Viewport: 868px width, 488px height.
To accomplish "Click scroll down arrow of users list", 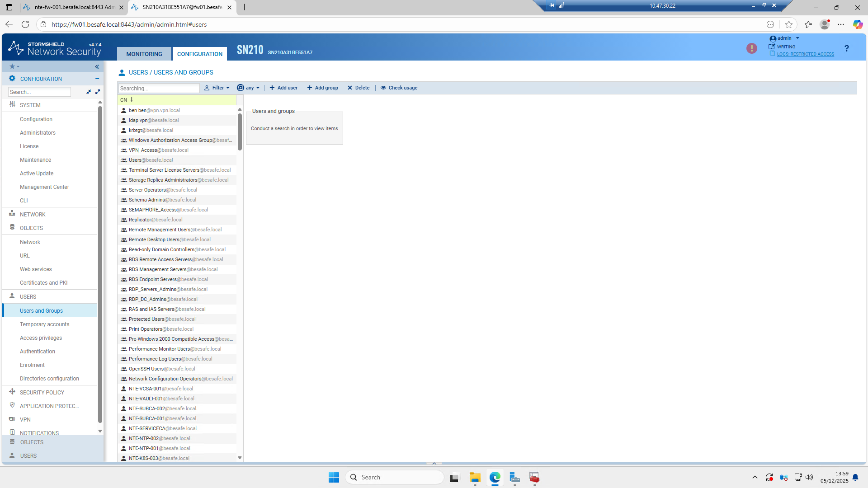I will (240, 458).
